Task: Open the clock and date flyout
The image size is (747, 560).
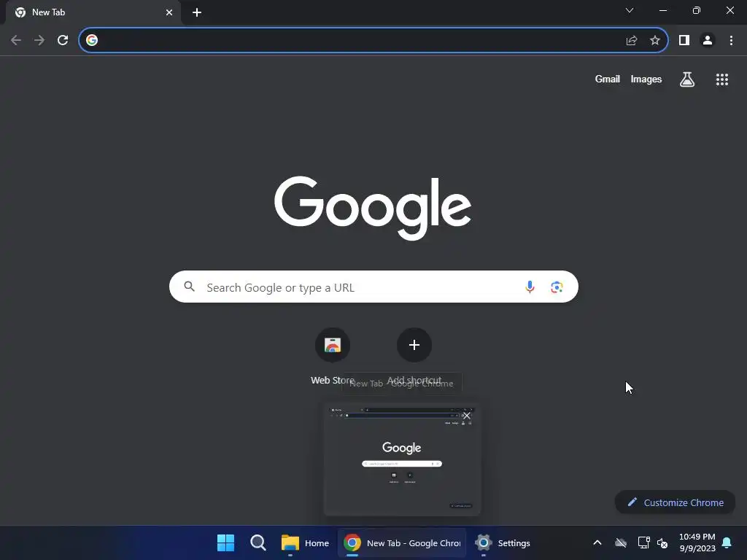Action: [x=697, y=542]
